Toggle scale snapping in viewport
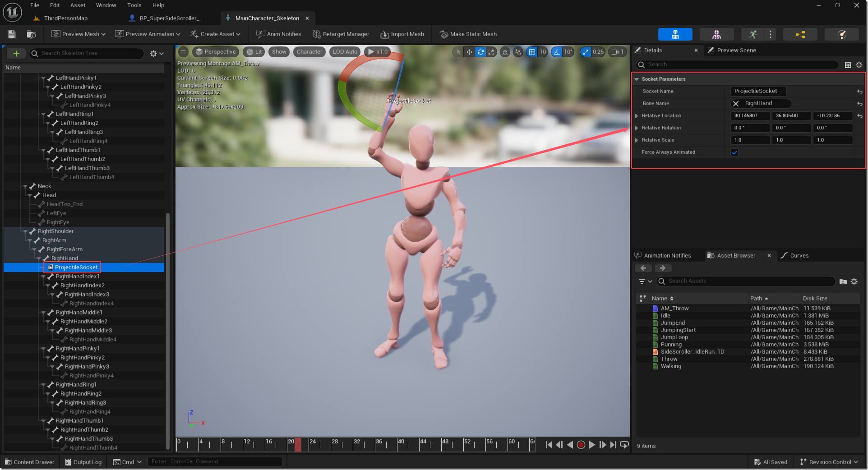Viewport: 868px width, 470px height. click(586, 52)
